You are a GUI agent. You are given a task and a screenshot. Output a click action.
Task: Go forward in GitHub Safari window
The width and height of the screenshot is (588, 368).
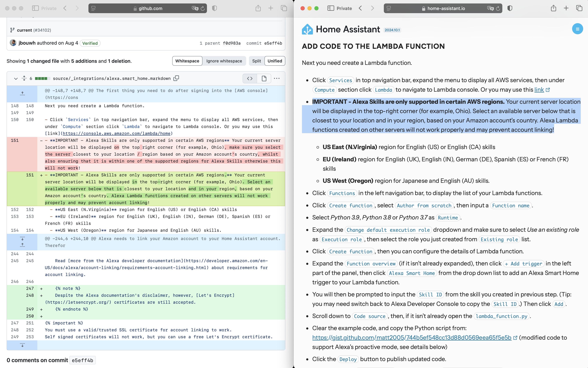(77, 8)
